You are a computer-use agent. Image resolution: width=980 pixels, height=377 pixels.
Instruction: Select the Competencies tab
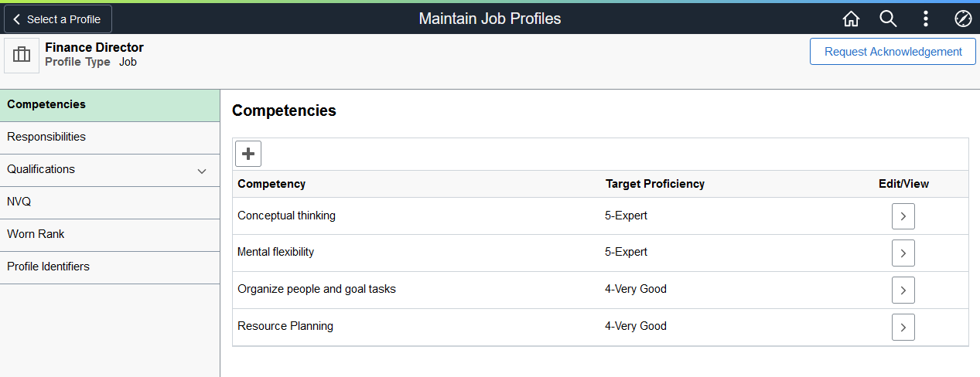(109, 104)
